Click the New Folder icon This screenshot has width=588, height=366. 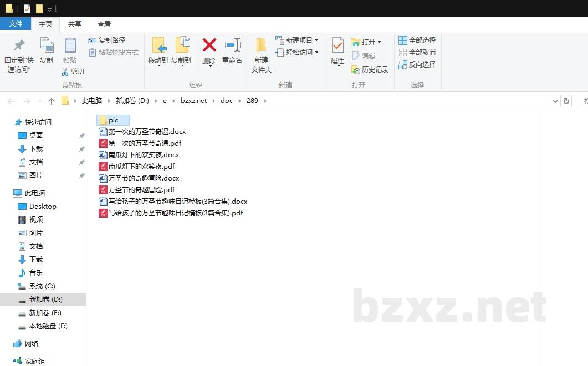pos(261,45)
